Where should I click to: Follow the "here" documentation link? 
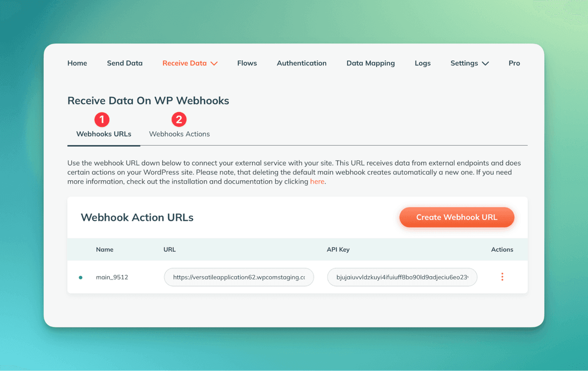pos(317,182)
